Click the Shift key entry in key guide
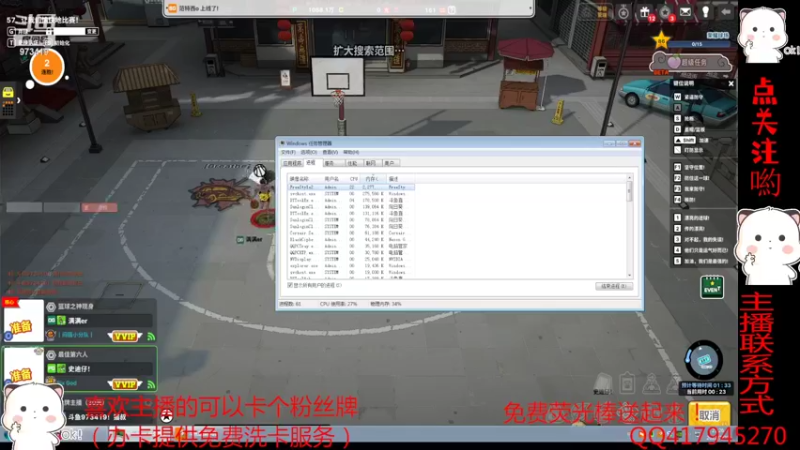This screenshot has width=800, height=450. pyautogui.click(x=691, y=140)
